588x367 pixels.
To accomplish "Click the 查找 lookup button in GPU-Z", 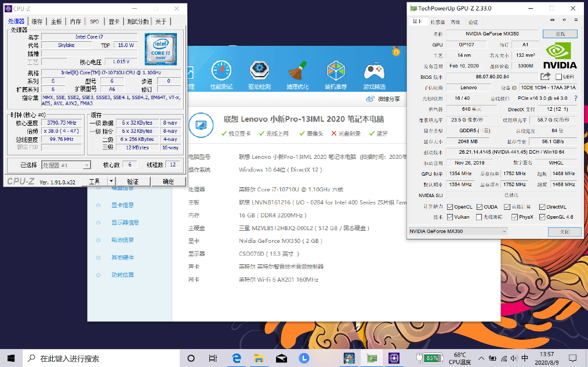I will pyautogui.click(x=560, y=34).
